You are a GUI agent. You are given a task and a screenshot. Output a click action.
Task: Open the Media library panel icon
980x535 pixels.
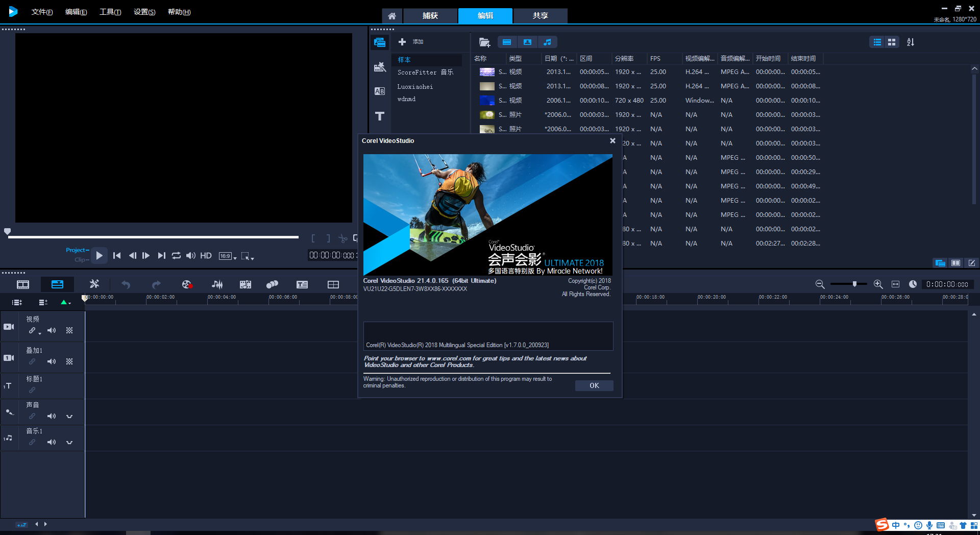point(380,42)
